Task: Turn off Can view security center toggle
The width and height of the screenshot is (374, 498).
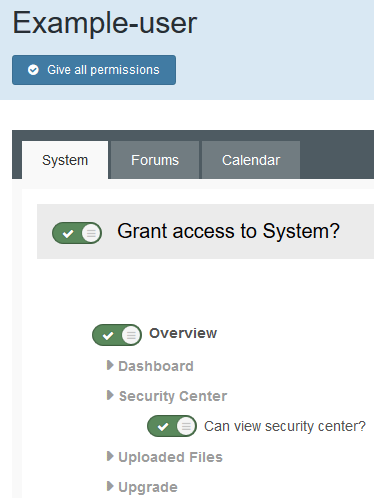Action: tap(172, 426)
